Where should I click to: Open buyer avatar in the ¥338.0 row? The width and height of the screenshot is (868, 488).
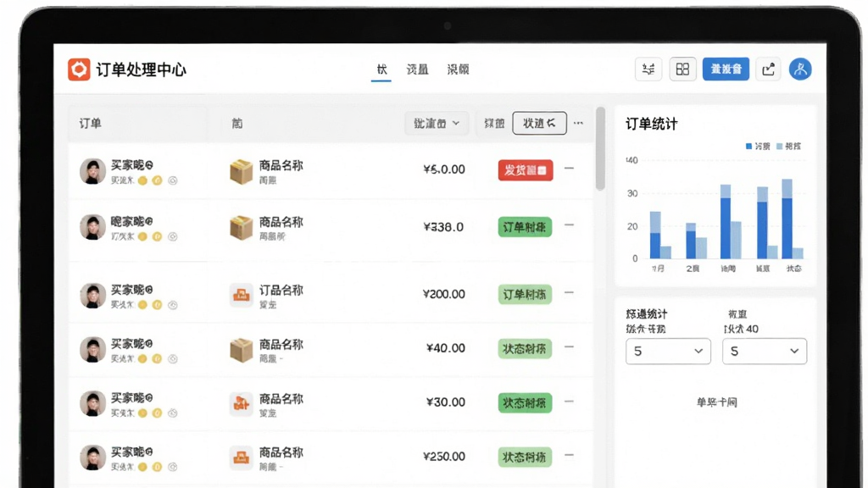click(x=92, y=227)
